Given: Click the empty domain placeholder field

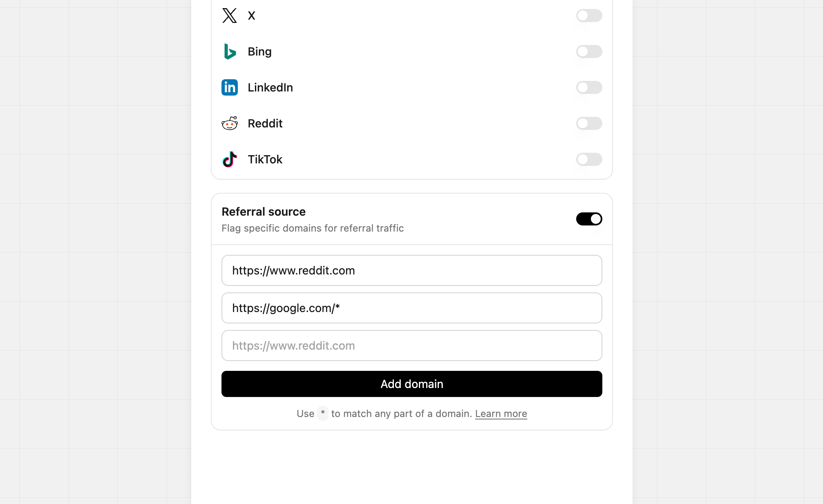Looking at the screenshot, I should click(411, 346).
